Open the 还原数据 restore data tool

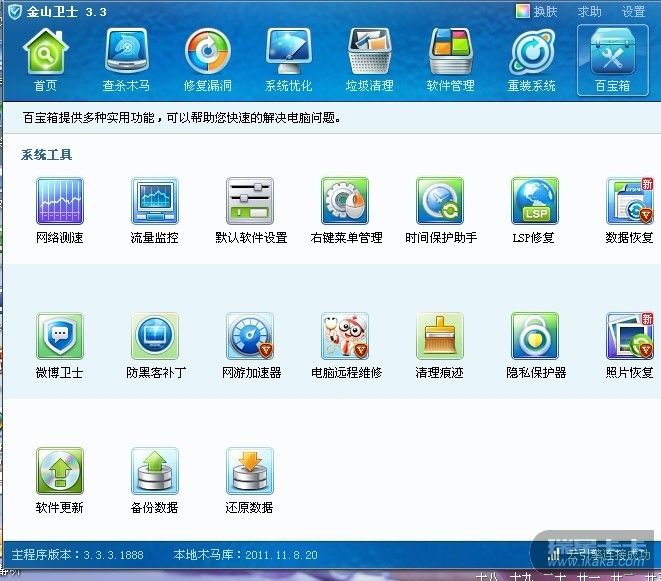250,480
